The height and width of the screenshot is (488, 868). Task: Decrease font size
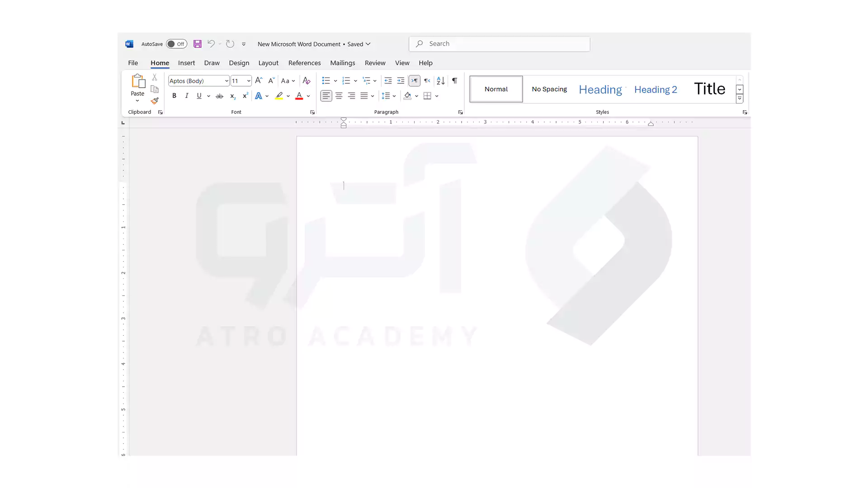pyautogui.click(x=271, y=80)
